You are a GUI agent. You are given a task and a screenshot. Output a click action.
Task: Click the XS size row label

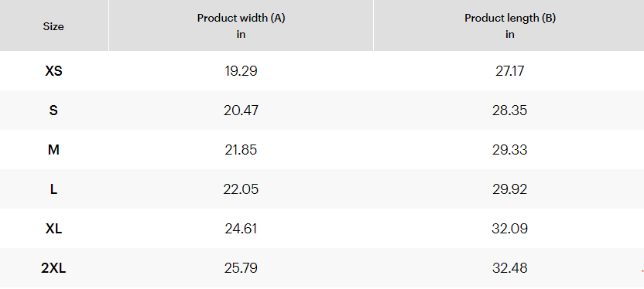click(53, 71)
